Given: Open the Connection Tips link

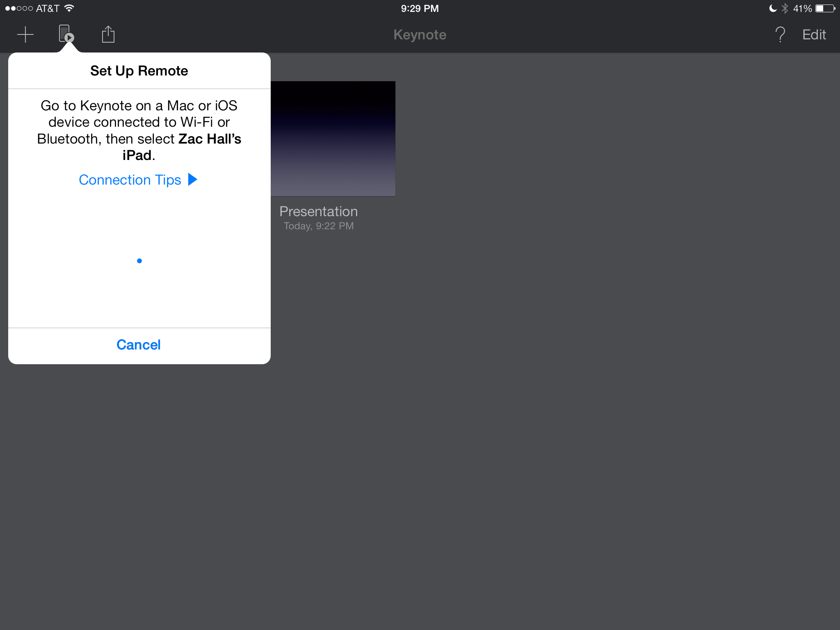Looking at the screenshot, I should point(130,180).
